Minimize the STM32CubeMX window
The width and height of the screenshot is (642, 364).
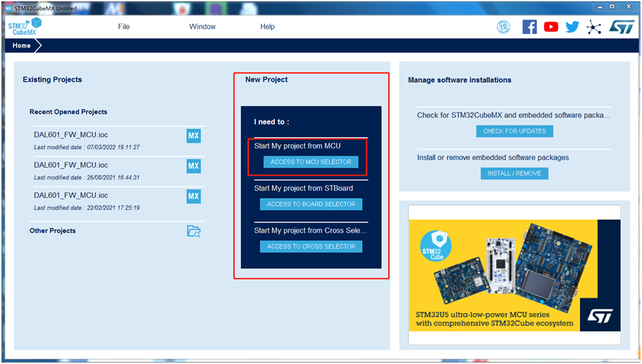[x=600, y=7]
